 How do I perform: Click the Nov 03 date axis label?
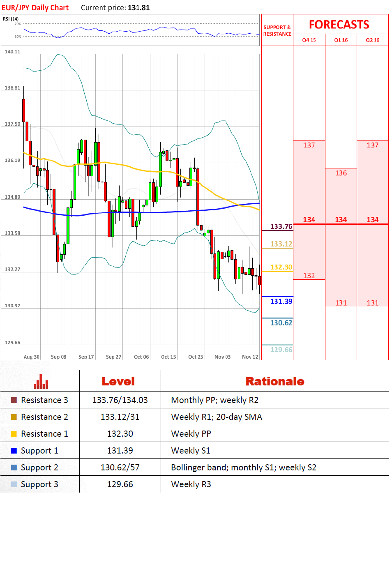223,357
